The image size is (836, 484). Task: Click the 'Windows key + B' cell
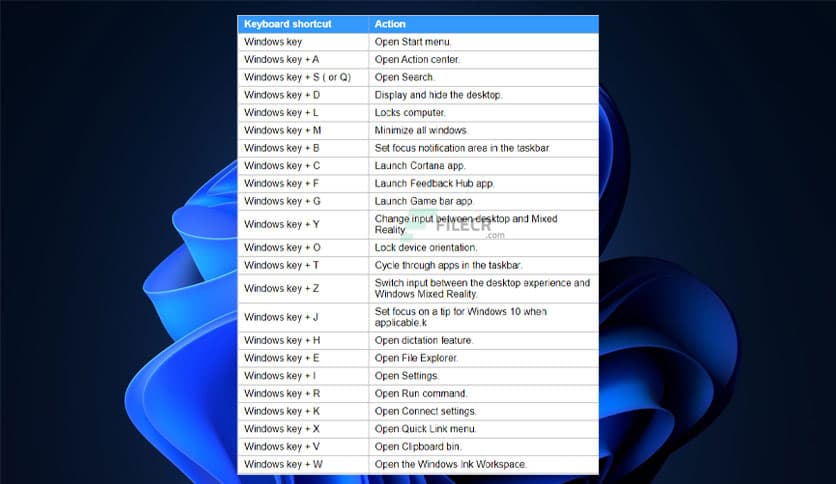tap(303, 148)
